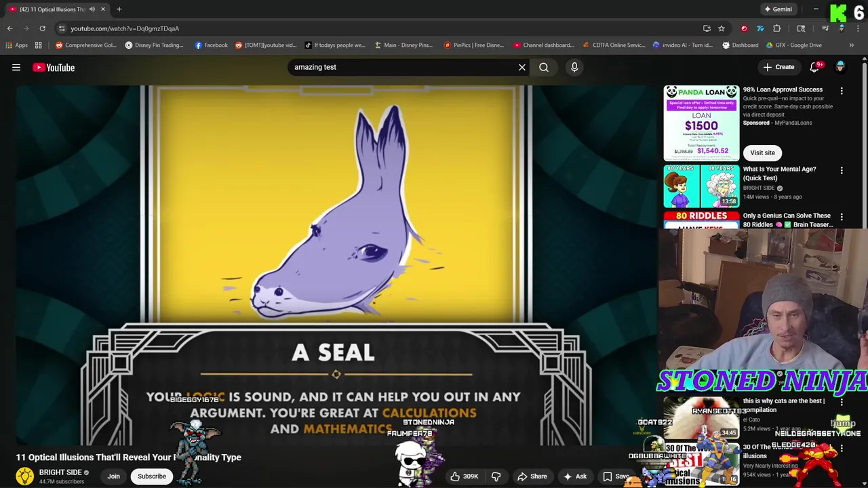The image size is (868, 488).
Task: Open Only a Genius 80 Riddles title
Action: point(787,220)
